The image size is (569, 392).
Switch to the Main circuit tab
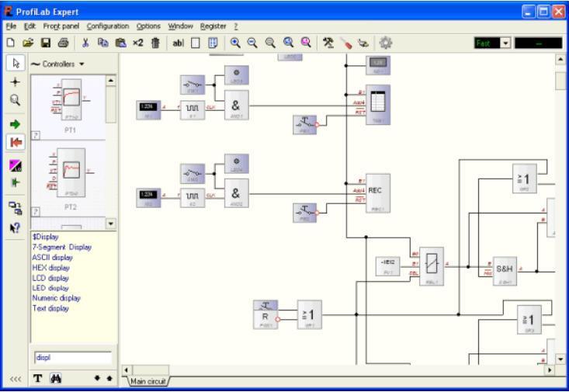147,381
